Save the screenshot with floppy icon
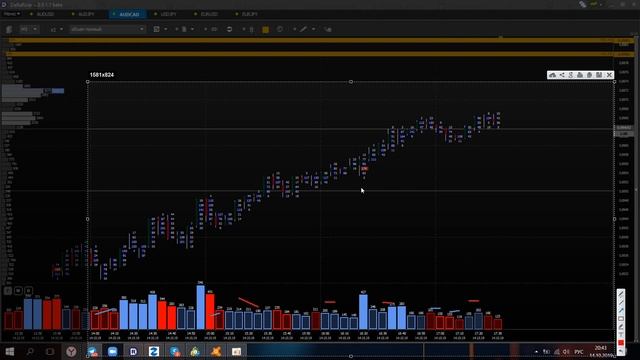This screenshot has width=640, height=360. [599, 75]
